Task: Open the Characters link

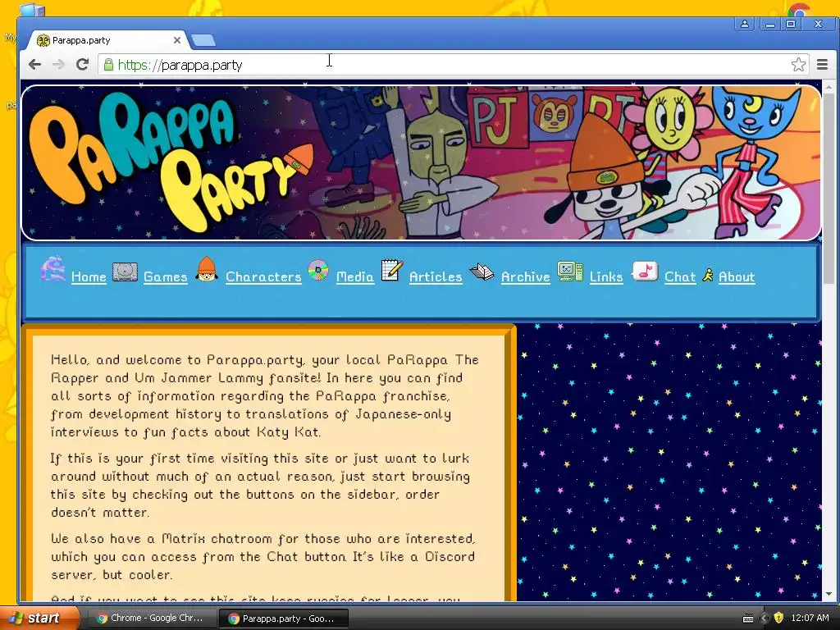Action: point(263,277)
